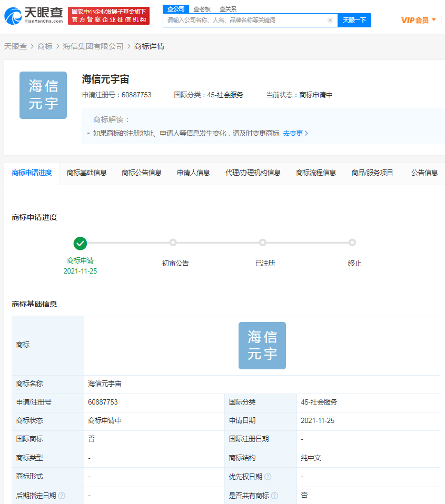Click the green checkmark on 商标申请 step
The width and height of the screenshot is (445, 504).
(x=80, y=244)
